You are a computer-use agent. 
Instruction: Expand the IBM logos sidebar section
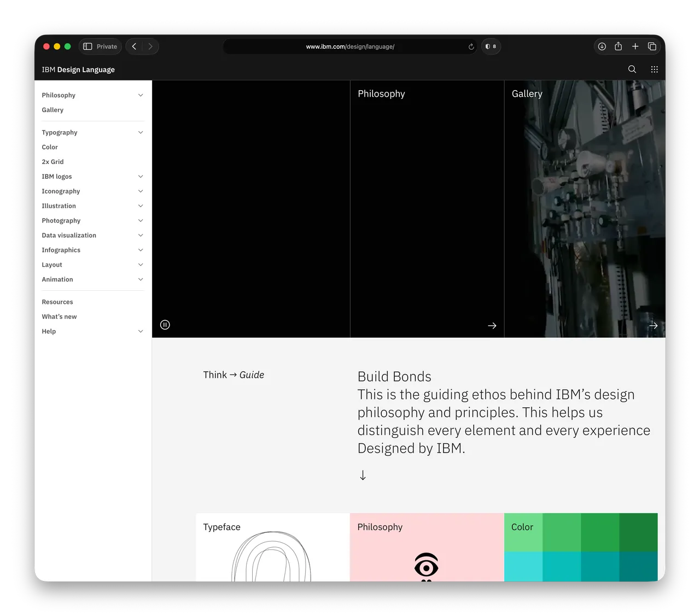click(x=141, y=177)
